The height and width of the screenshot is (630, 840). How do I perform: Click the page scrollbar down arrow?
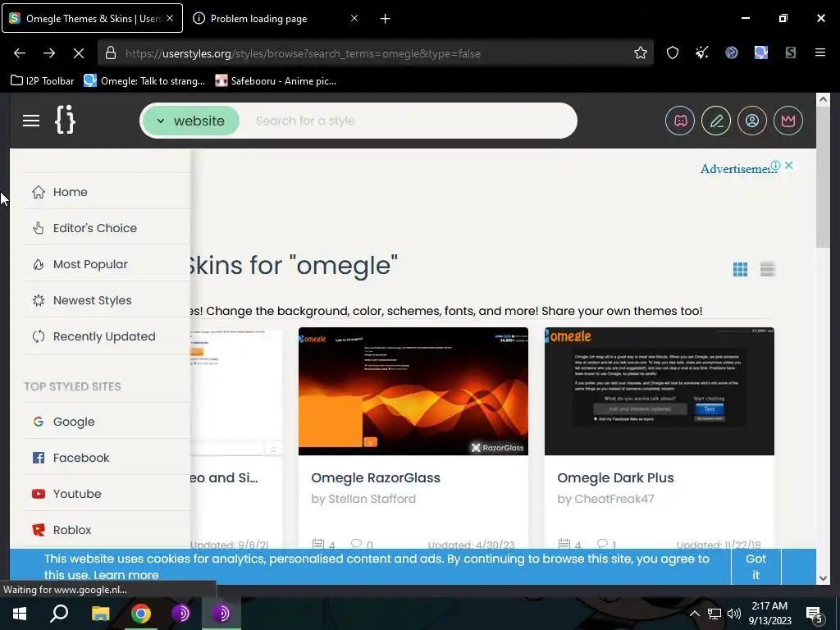(x=823, y=577)
